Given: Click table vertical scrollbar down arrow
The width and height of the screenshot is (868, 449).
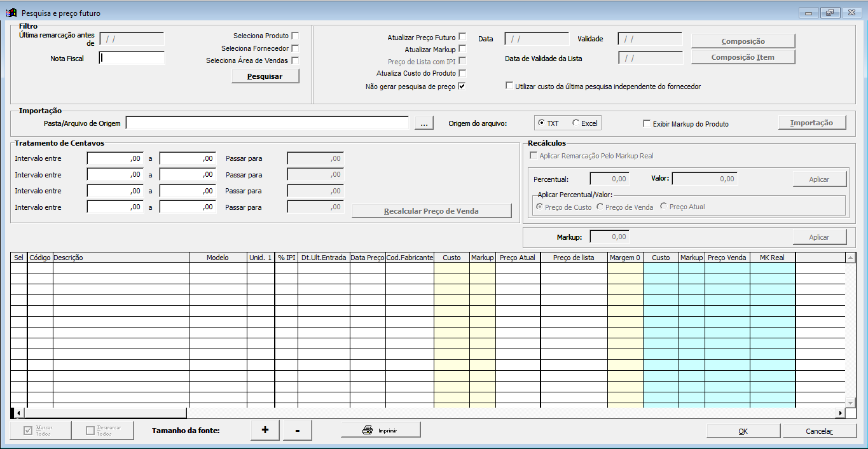Looking at the screenshot, I should tap(850, 403).
